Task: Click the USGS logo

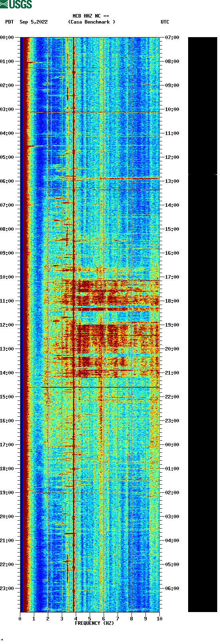Action: pos(16,4)
